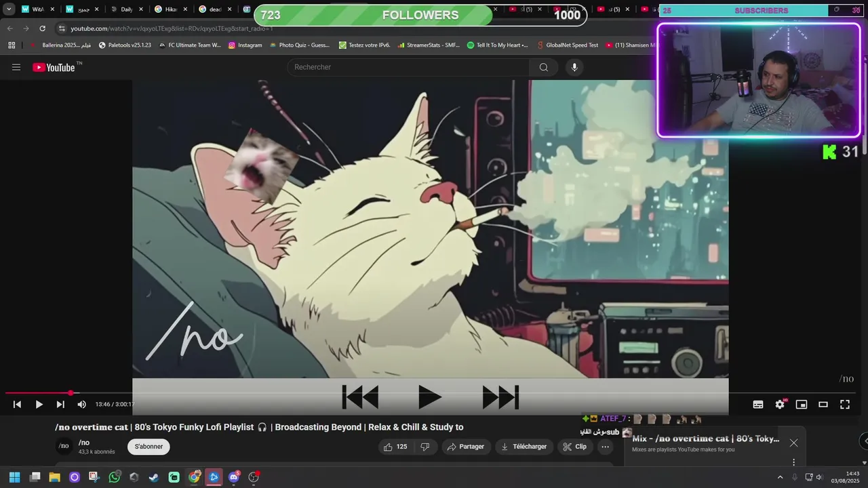Click the channel picture in the video frame
Screen dimensions: 868x488
[x=846, y=379]
